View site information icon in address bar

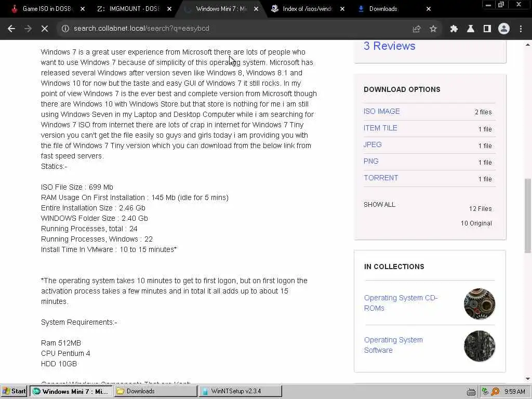[65, 29]
